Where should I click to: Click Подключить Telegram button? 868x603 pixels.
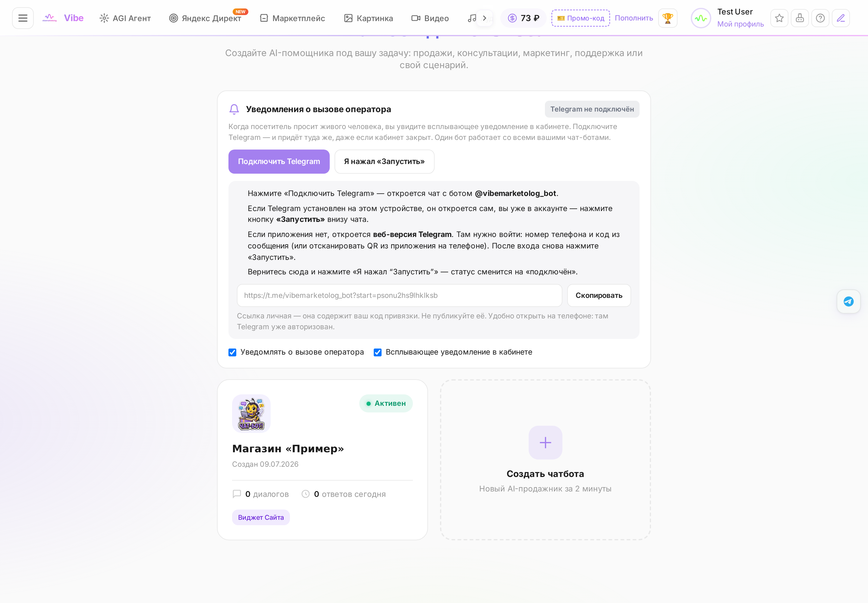[279, 162]
